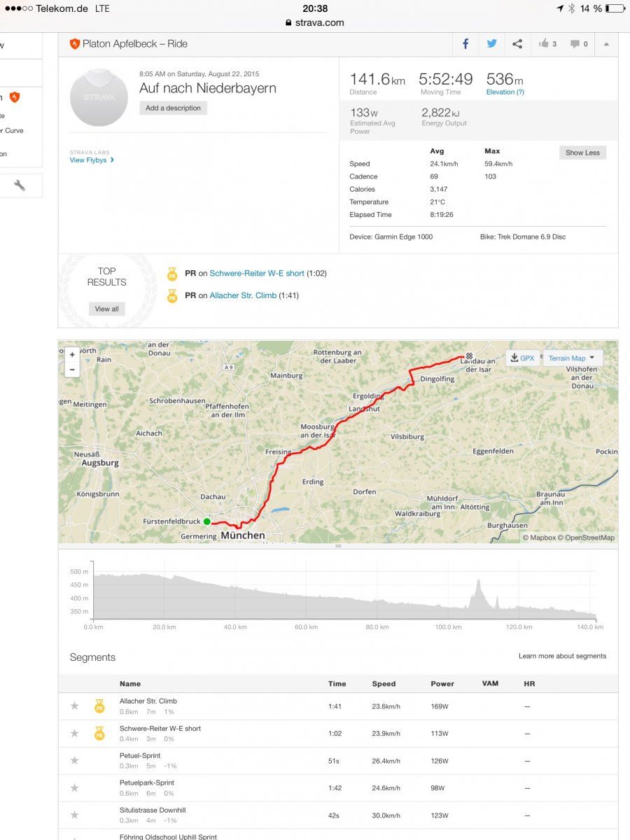This screenshot has width=630, height=840.
Task: Click the Speed column header in Segments
Action: [x=384, y=684]
